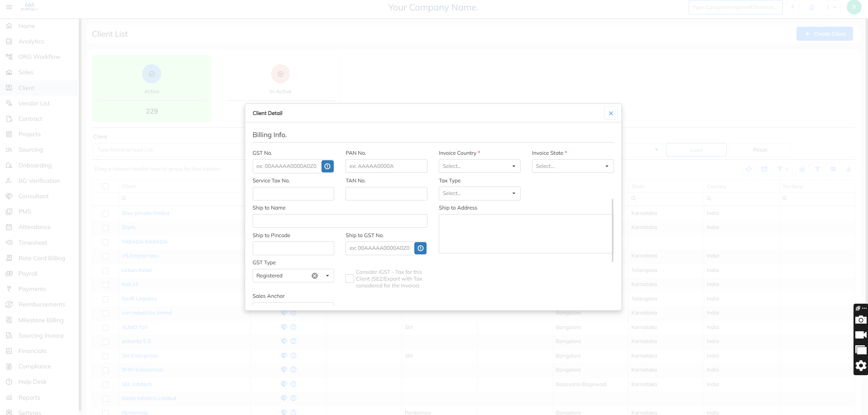Expand the three-dots menu in top bar
The image size is (868, 415).
coord(831,7)
